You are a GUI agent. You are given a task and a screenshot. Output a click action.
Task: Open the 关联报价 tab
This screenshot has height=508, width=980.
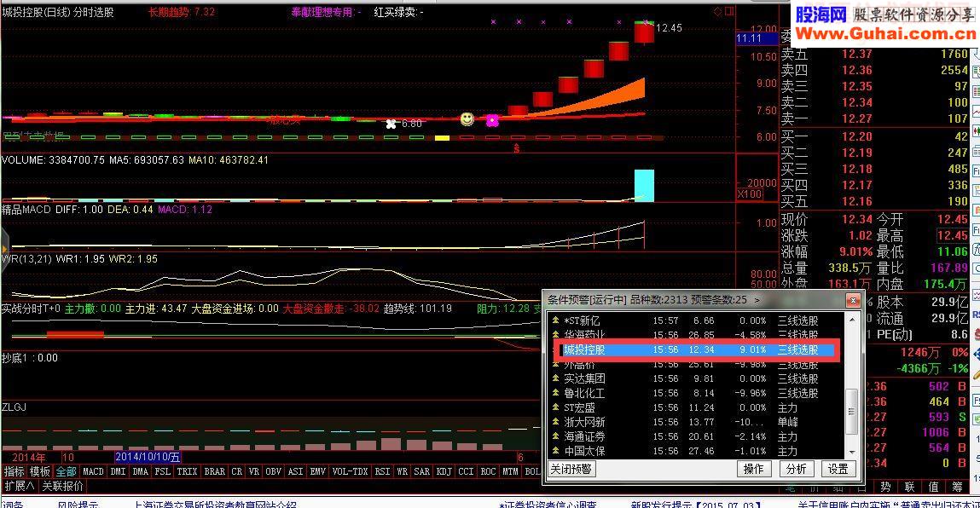click(62, 486)
